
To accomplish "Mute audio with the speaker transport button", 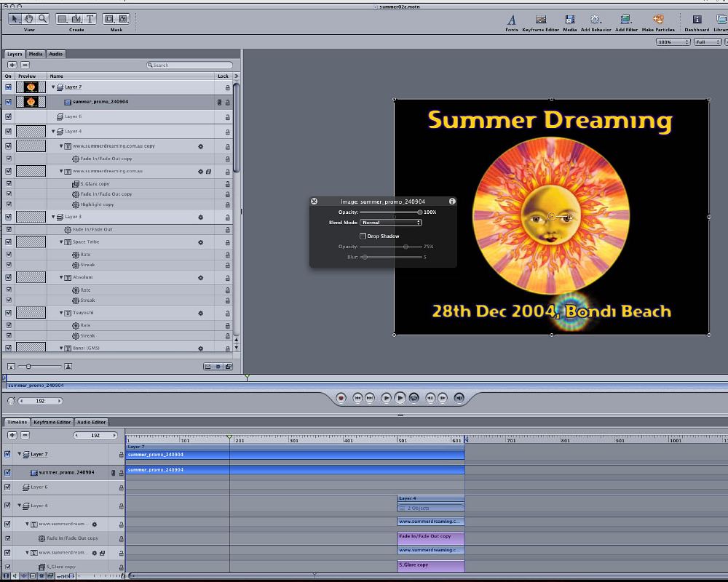I will click(459, 398).
